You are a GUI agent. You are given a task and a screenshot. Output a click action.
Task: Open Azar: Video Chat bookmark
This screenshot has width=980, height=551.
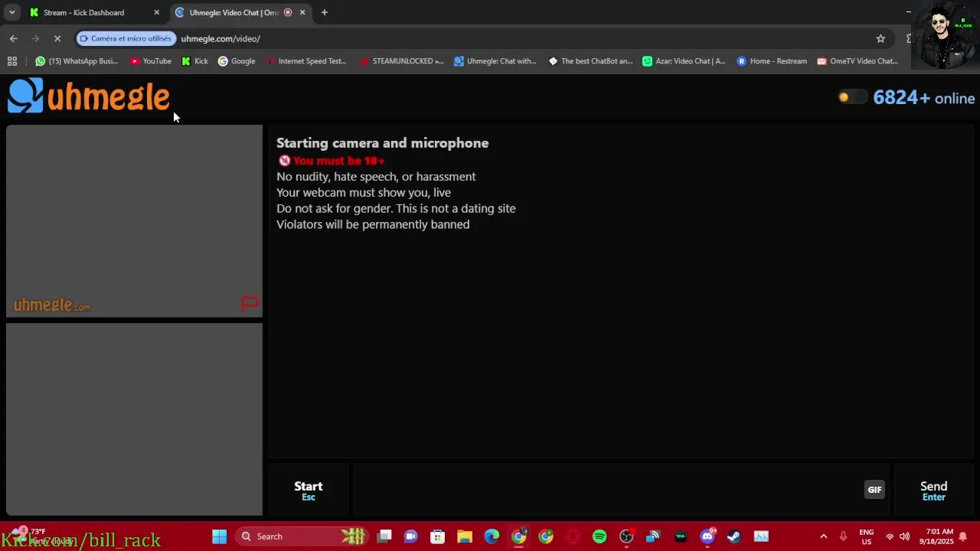pyautogui.click(x=684, y=61)
